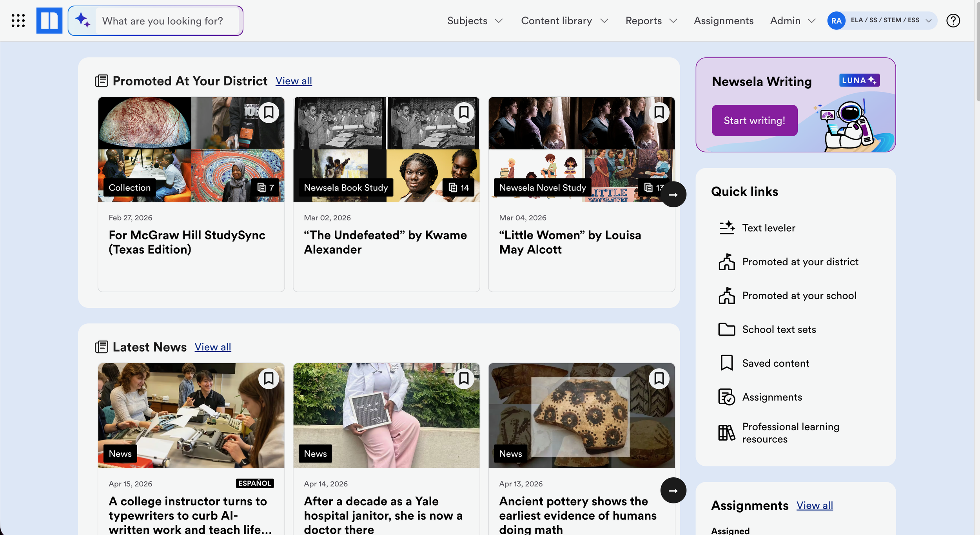Bookmark The Undefeated book study card

[464, 112]
